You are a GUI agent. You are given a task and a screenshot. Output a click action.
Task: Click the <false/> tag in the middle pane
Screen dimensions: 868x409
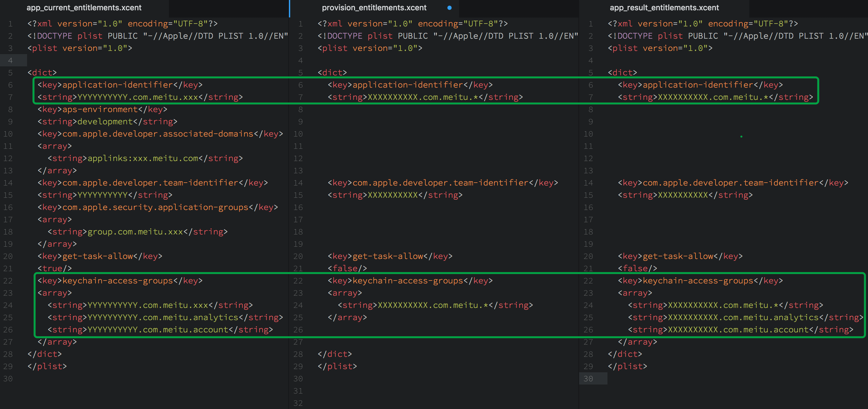click(x=347, y=269)
